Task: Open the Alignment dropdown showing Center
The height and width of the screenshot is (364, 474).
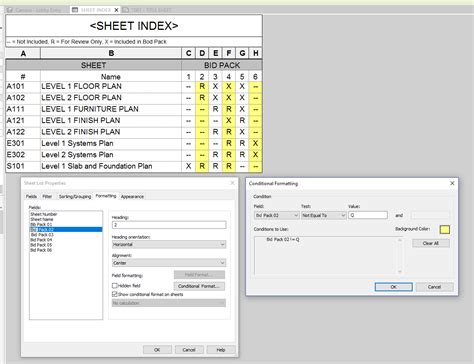Action: (169, 263)
